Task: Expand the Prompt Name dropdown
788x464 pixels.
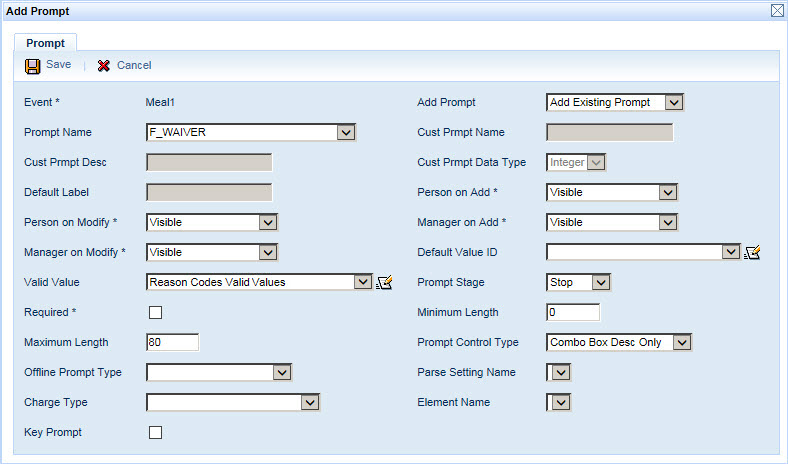Action: pos(346,132)
